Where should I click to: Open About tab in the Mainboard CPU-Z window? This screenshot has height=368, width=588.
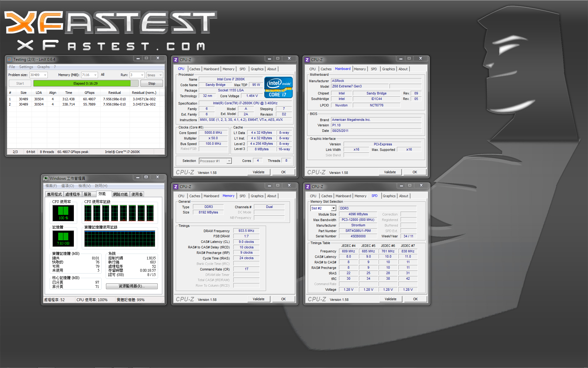click(403, 69)
